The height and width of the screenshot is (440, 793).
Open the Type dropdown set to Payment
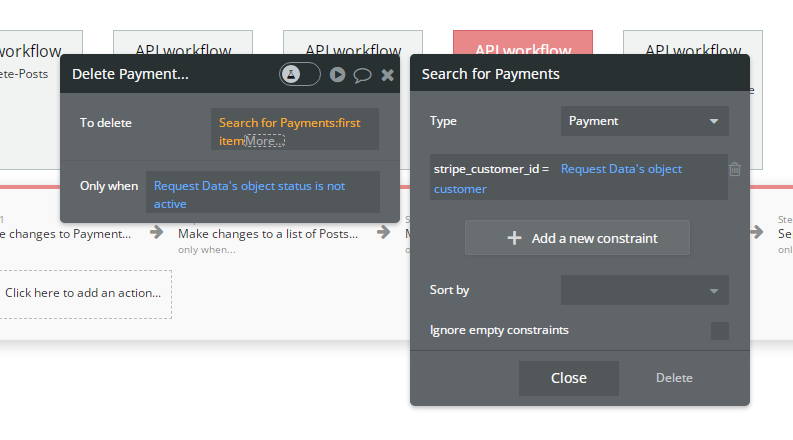tap(644, 121)
